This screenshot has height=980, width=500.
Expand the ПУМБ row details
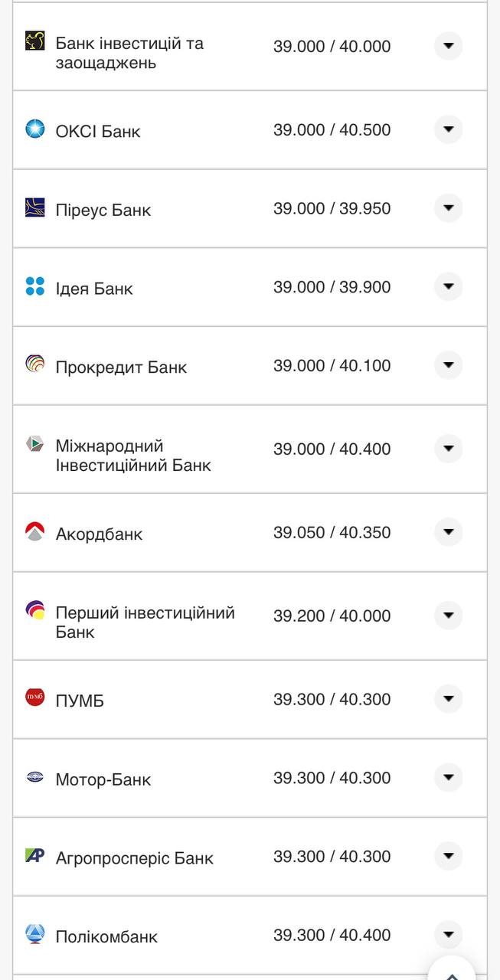click(448, 698)
